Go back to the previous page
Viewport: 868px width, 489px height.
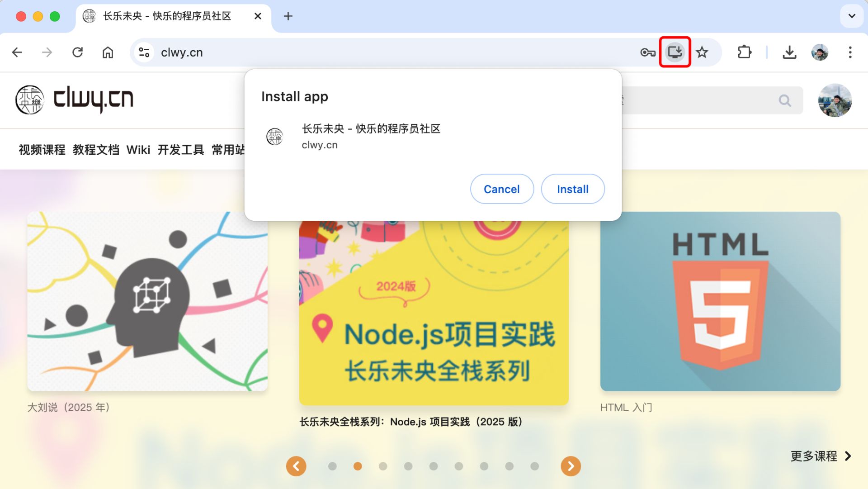click(x=17, y=52)
